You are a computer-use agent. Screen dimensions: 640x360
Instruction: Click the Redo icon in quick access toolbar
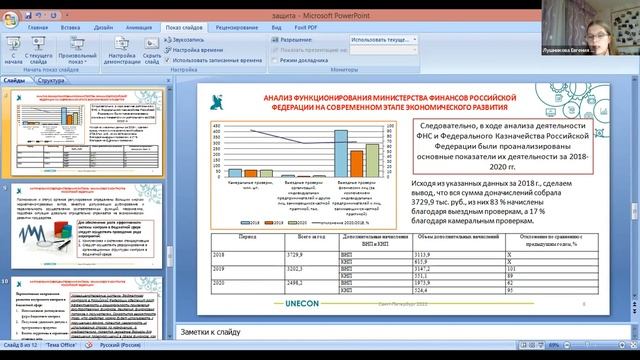(53, 16)
